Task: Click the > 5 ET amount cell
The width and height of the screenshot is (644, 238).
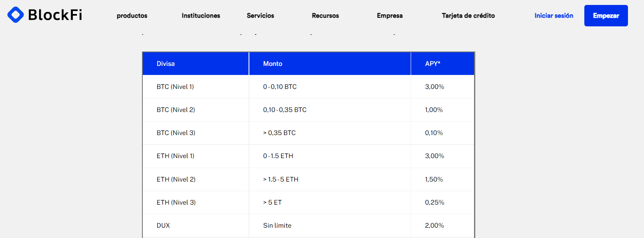Action: (x=330, y=203)
